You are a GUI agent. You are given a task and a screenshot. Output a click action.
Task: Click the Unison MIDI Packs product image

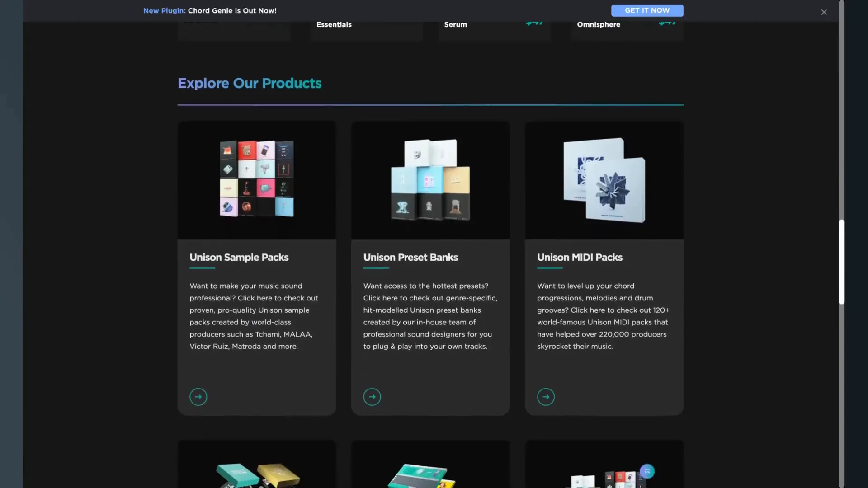(604, 180)
